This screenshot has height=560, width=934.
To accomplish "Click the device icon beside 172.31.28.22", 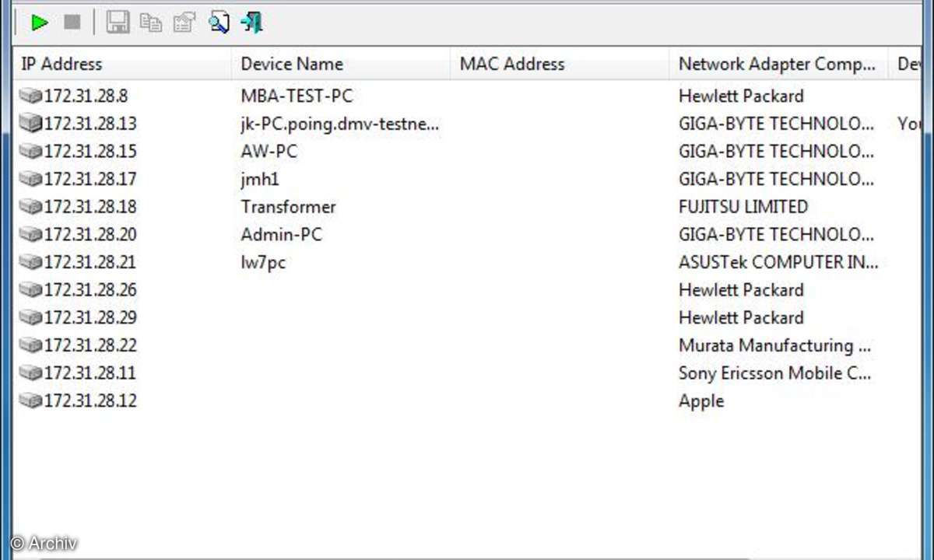I will coord(31,345).
